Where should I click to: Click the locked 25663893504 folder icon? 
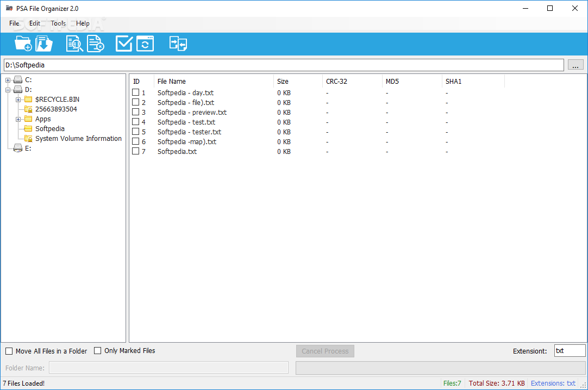28,109
